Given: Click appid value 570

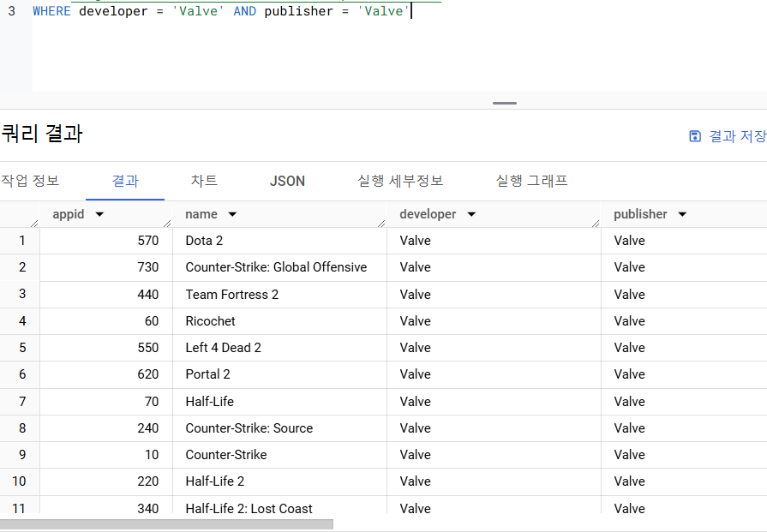Looking at the screenshot, I should click(x=147, y=241).
